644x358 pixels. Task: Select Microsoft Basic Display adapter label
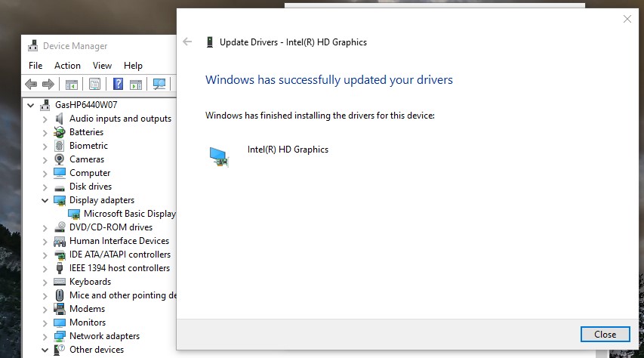click(130, 214)
